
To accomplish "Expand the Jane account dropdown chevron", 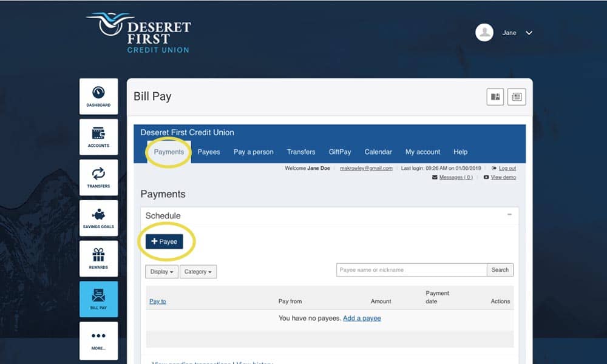I will pyautogui.click(x=529, y=33).
